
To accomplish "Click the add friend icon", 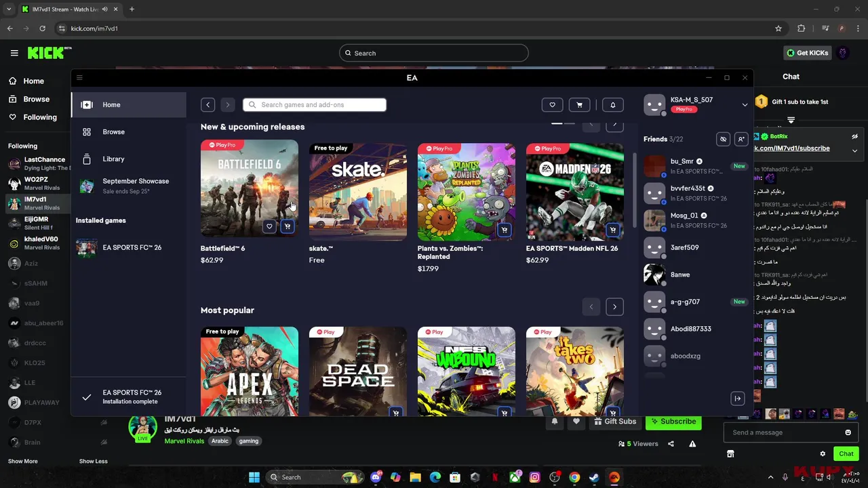I will pos(741,139).
